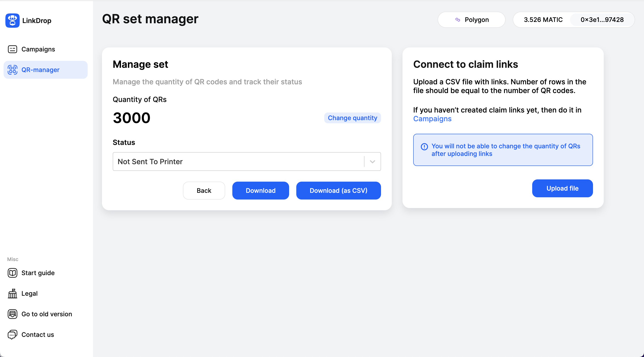Follow the Campaigns link in claim links card
644x357 pixels.
432,119
